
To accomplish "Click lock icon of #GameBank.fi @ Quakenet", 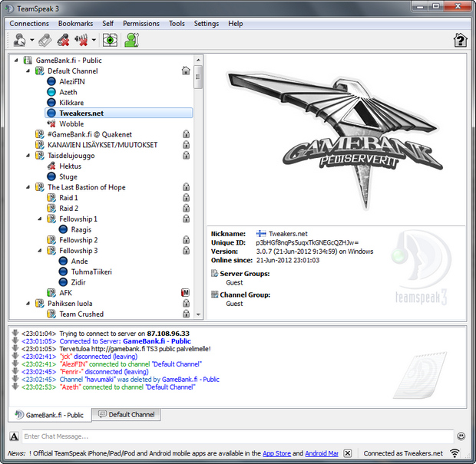I will coord(186,134).
